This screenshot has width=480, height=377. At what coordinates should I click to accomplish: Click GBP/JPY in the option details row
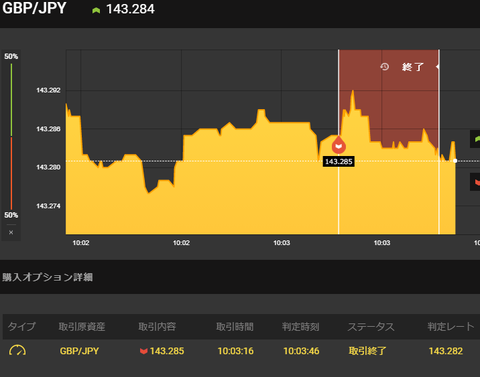point(79,351)
